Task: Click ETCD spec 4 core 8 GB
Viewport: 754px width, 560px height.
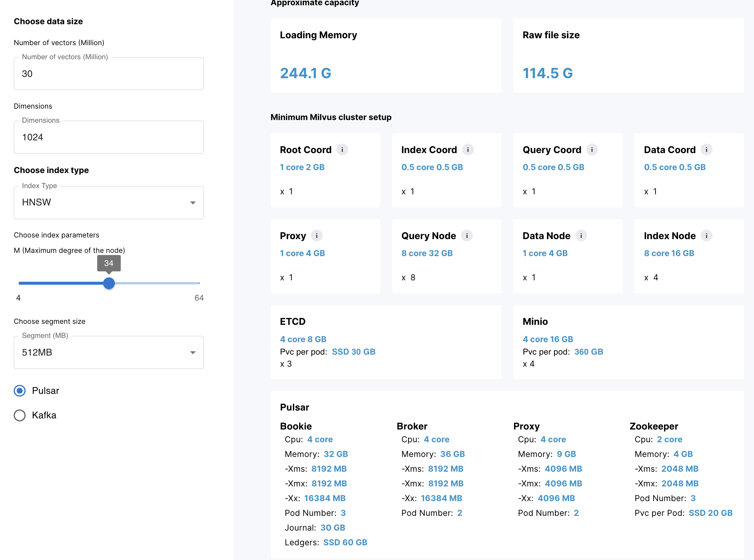Action: pyautogui.click(x=303, y=339)
